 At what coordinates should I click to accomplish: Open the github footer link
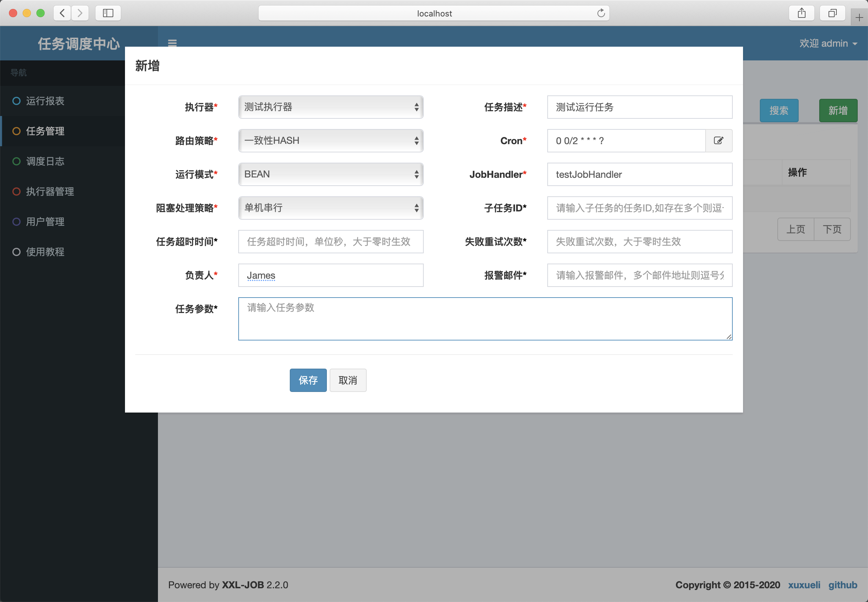843,585
